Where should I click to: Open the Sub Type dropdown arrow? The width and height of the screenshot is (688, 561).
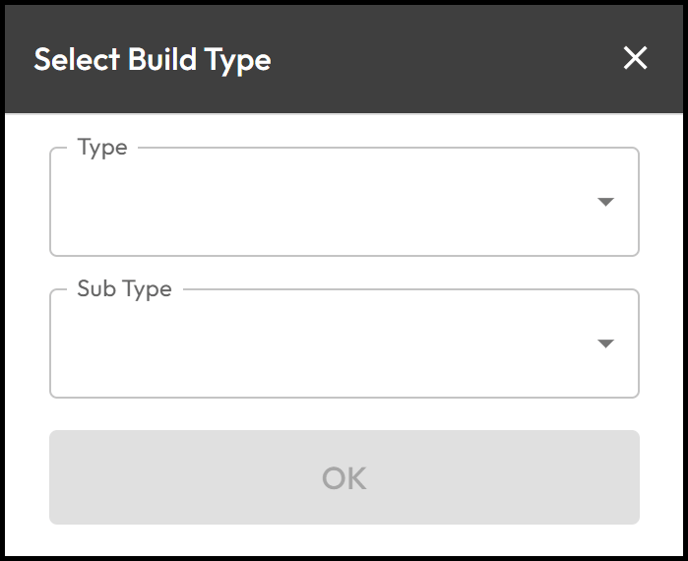coord(606,343)
